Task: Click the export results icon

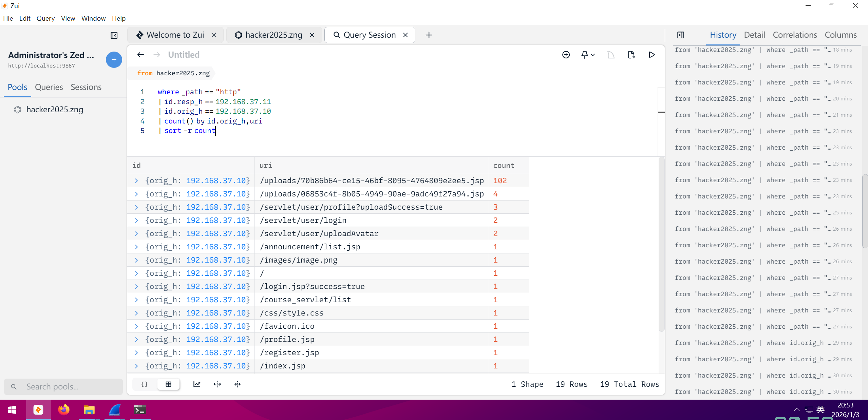Action: tap(631, 55)
